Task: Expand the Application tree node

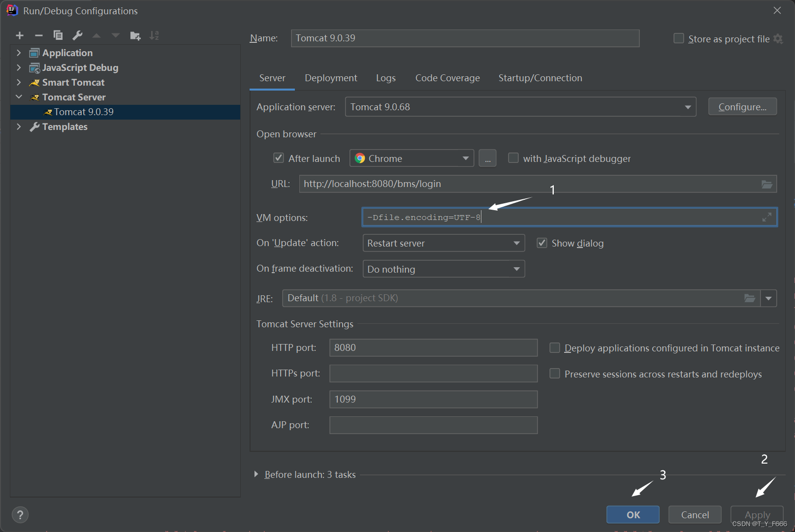Action: coord(19,53)
